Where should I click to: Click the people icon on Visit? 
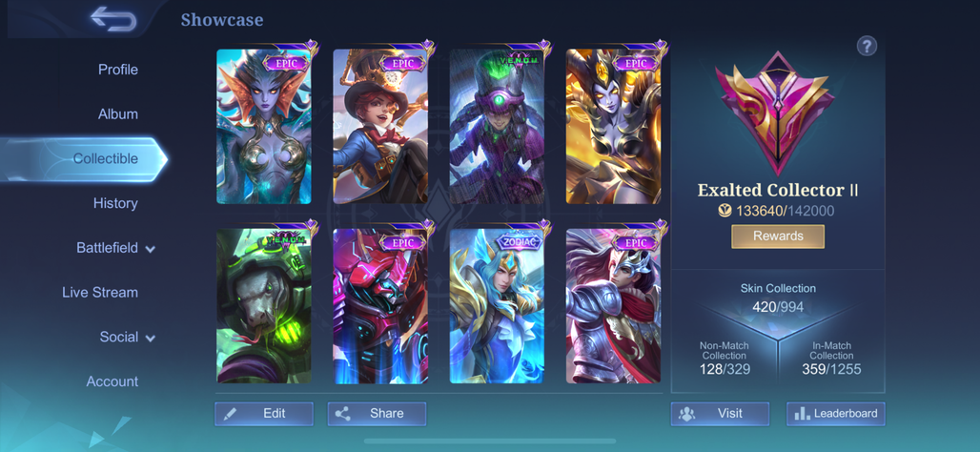687,413
